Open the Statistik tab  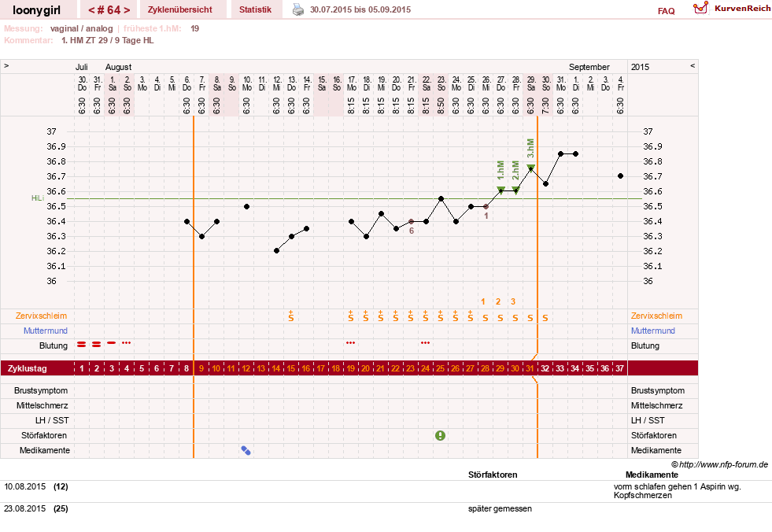255,9
